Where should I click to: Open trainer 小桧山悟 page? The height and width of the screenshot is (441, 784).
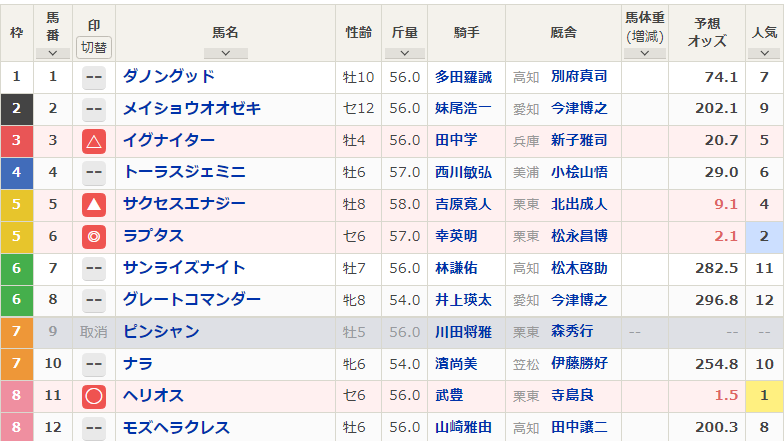[579, 172]
